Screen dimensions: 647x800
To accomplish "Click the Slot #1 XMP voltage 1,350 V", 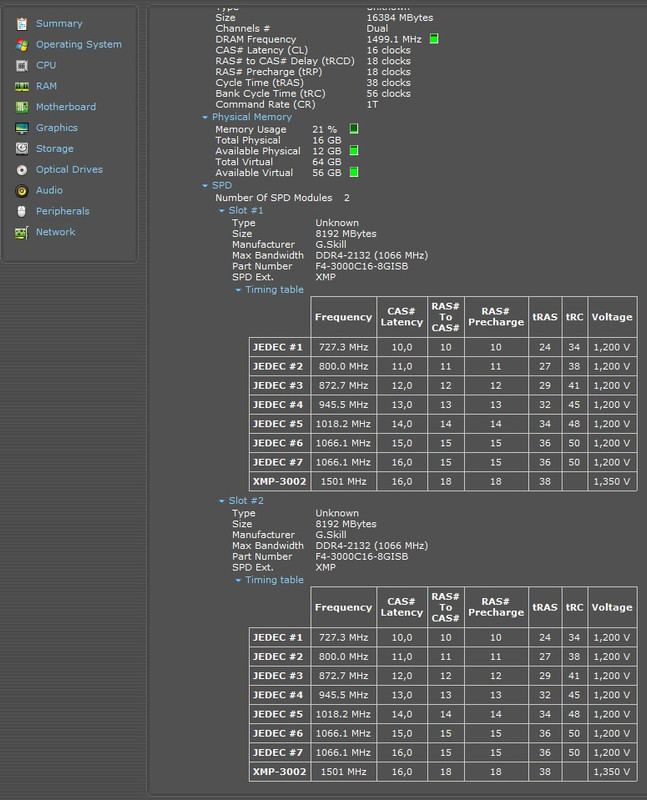I will coord(612,482).
